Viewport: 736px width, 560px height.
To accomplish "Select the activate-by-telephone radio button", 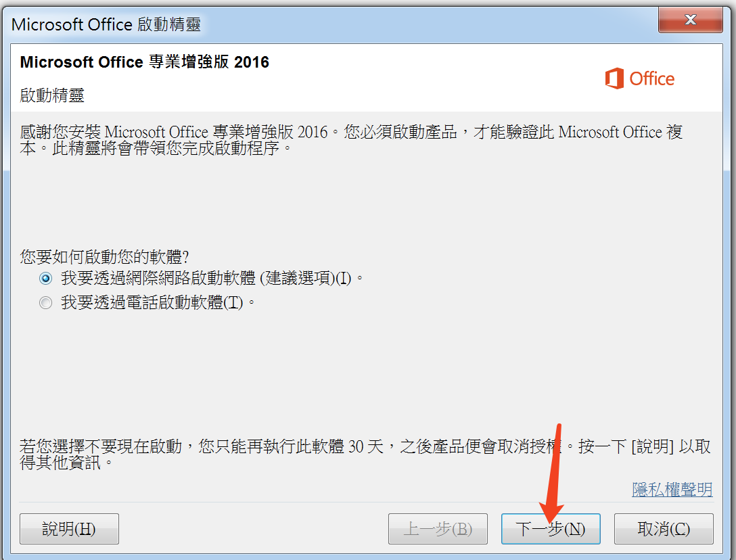I will point(45,303).
